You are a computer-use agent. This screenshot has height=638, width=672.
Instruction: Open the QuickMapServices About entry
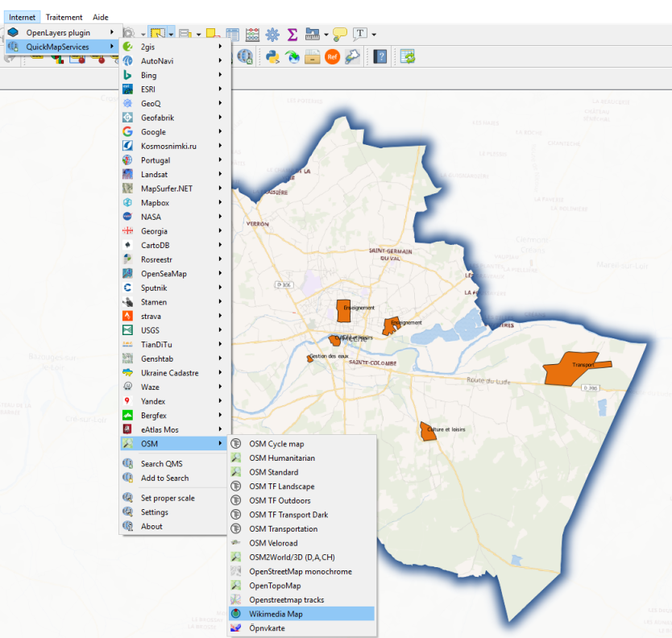pos(174,526)
